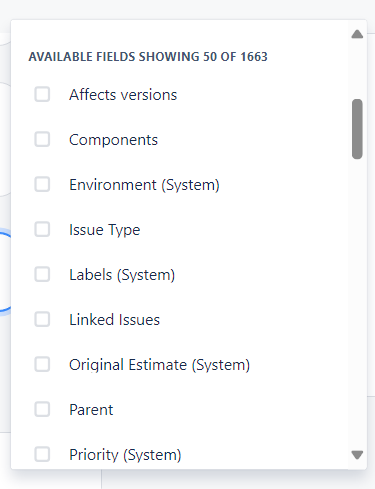Viewport: 375px width, 489px height.
Task: Select the Labels (System) checkbox
Action: point(42,274)
